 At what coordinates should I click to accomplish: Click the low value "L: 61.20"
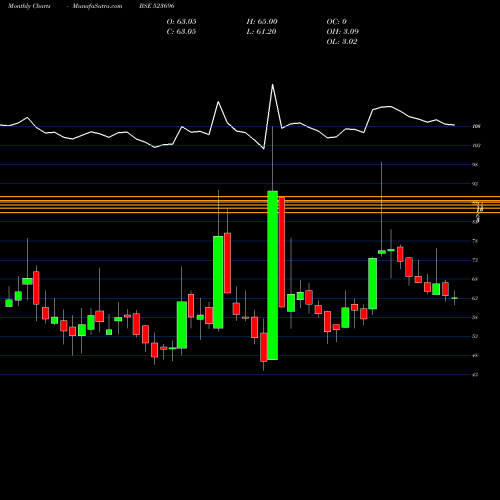(261, 32)
